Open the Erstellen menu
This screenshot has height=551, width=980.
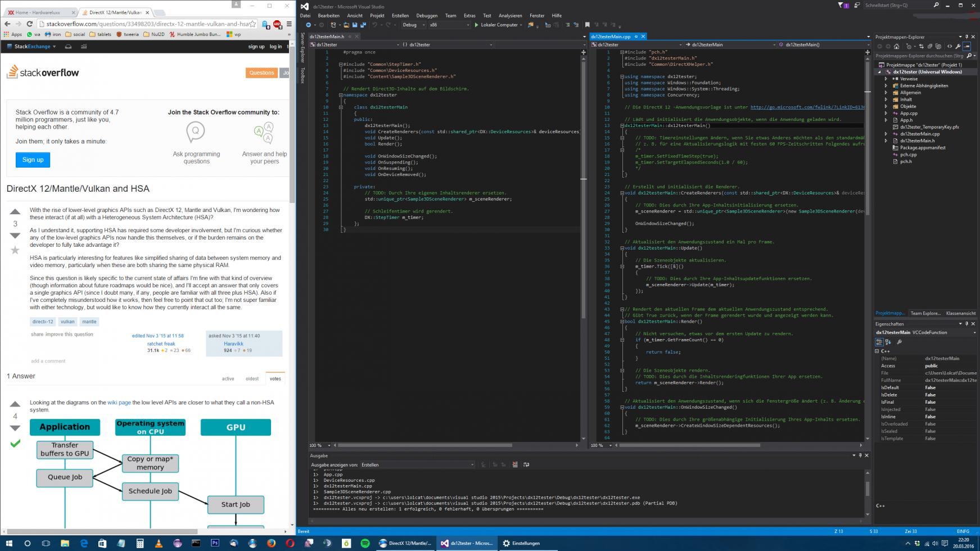(x=400, y=16)
